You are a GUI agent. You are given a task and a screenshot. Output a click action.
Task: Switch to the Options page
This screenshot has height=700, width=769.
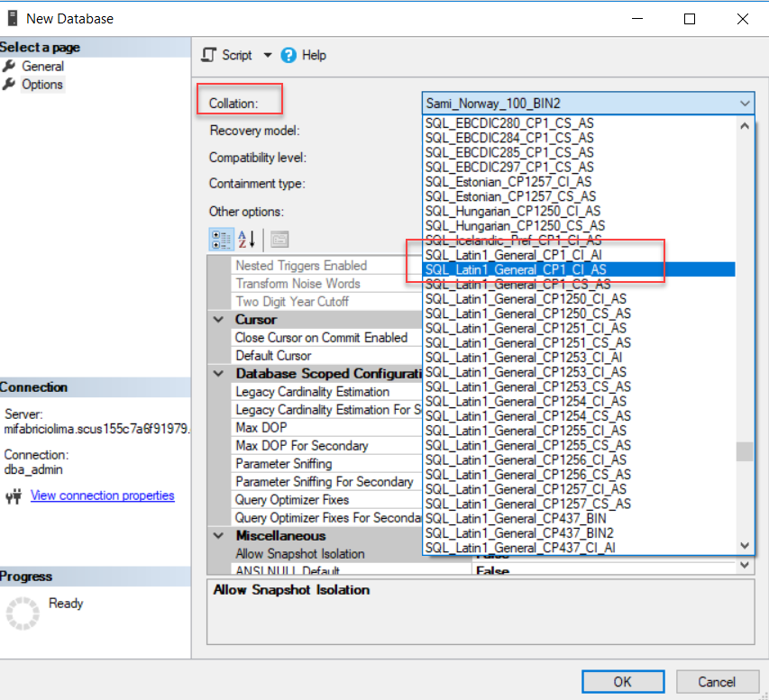tap(42, 84)
